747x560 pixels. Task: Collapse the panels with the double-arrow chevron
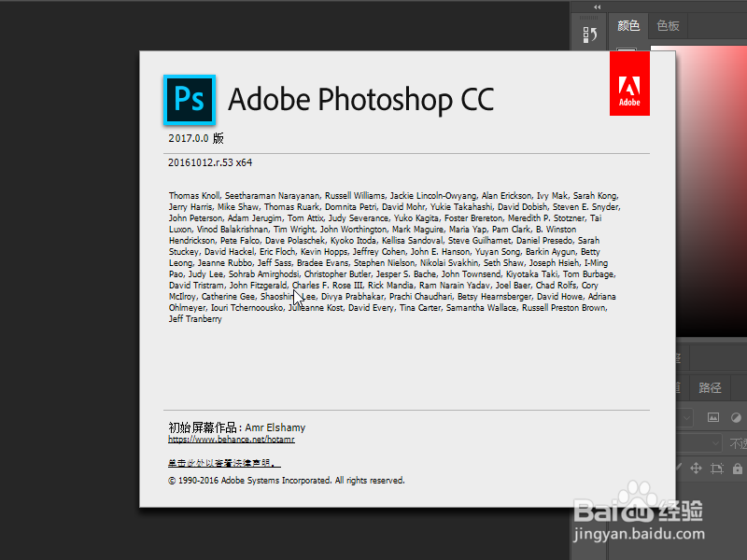[596, 7]
